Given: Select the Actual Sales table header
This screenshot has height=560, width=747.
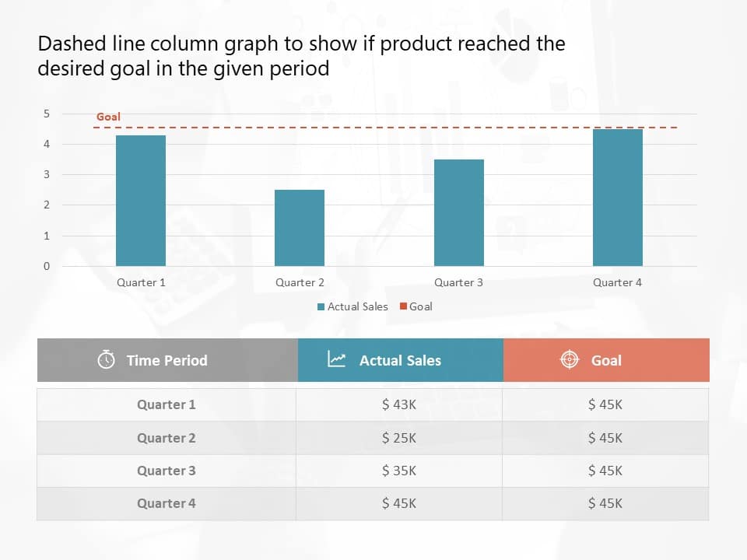Looking at the screenshot, I should [x=401, y=360].
